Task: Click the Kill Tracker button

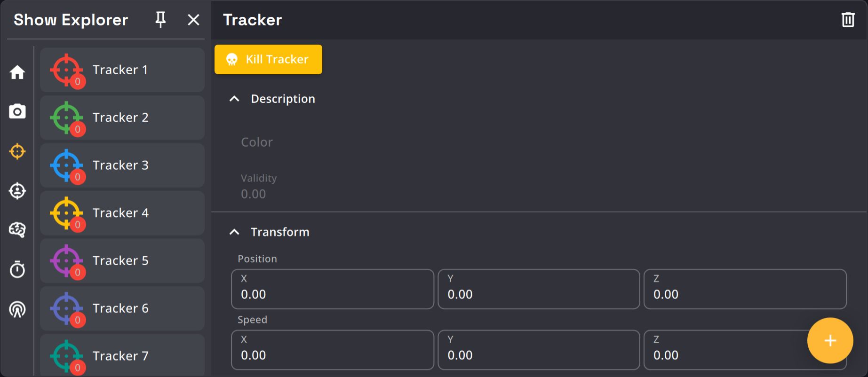Action: (268, 59)
